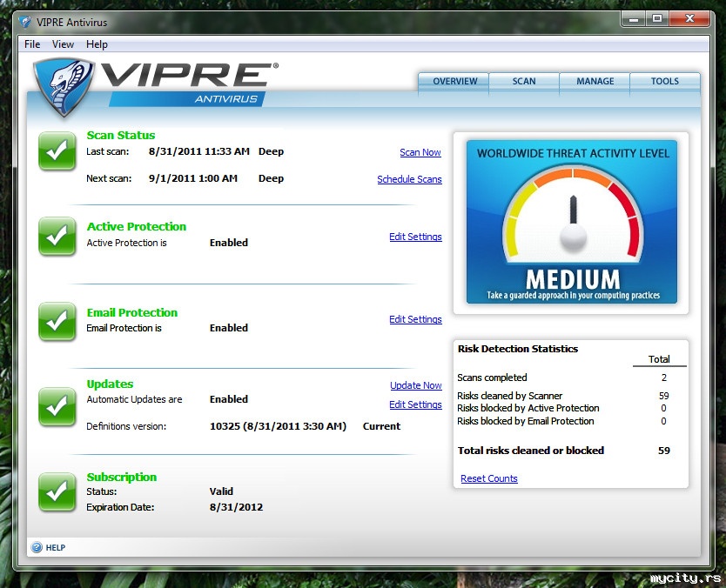Click the VIPRE title bar shield icon
The image size is (726, 588).
[x=24, y=23]
